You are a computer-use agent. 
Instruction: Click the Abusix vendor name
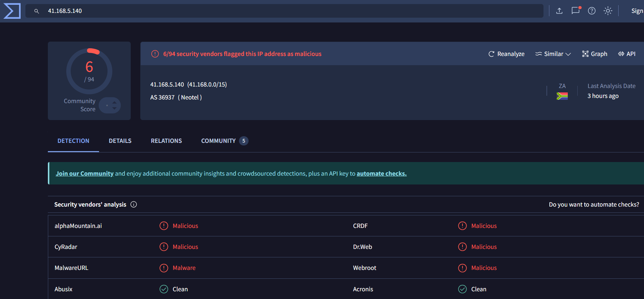tap(63, 289)
